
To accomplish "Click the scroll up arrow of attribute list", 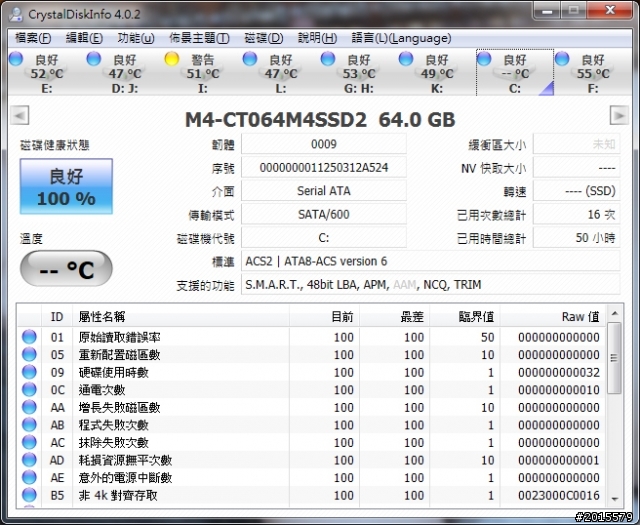I will pos(614,314).
